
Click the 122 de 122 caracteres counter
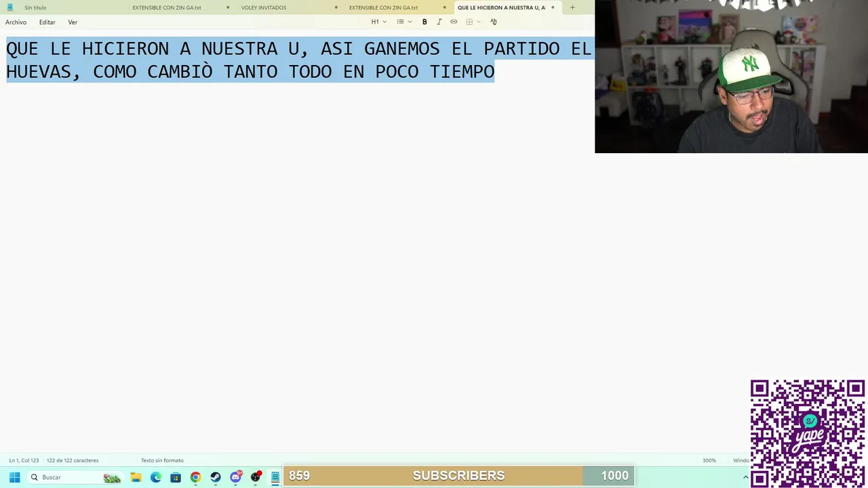[x=73, y=460]
